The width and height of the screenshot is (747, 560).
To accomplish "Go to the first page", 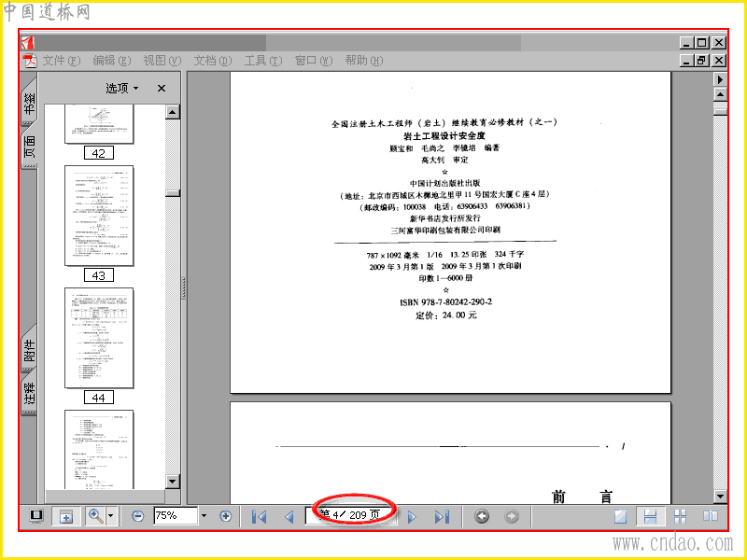I will 260,517.
